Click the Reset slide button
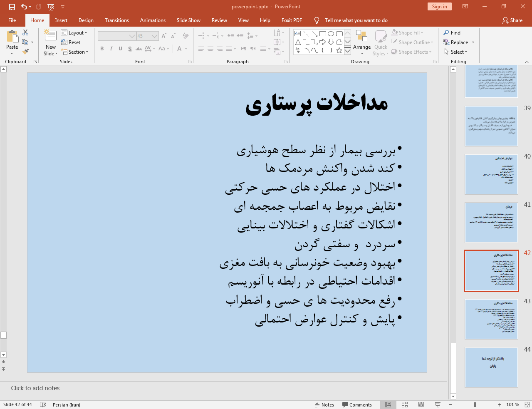 tap(71, 42)
